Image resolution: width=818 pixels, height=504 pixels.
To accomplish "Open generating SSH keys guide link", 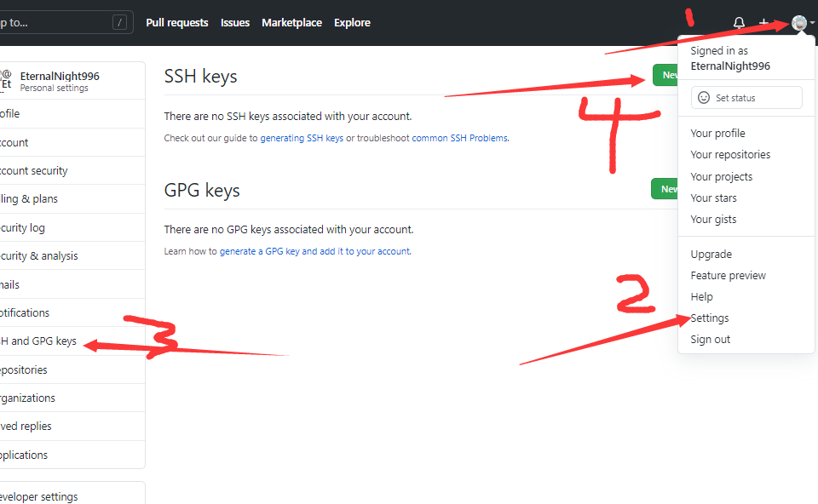I will [x=302, y=138].
